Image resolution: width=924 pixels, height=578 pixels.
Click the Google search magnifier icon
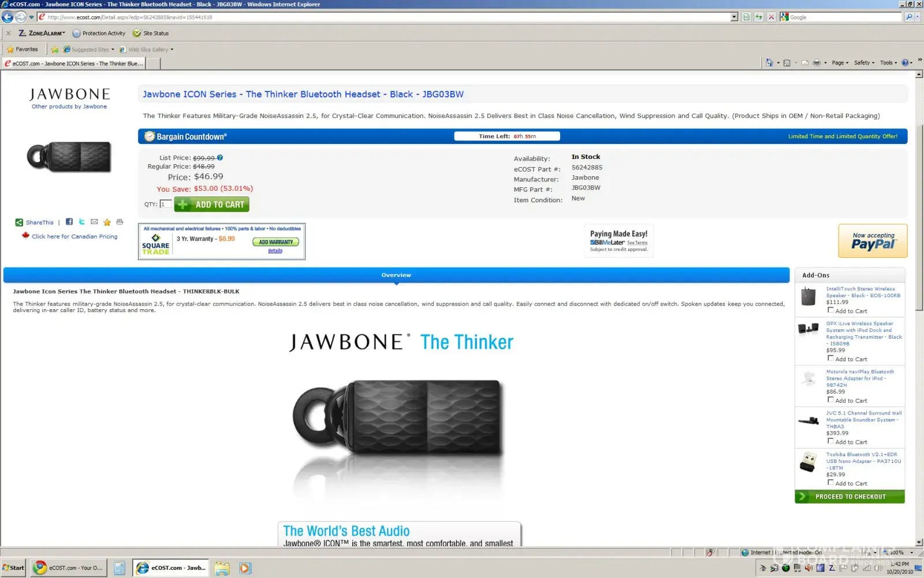pos(909,17)
